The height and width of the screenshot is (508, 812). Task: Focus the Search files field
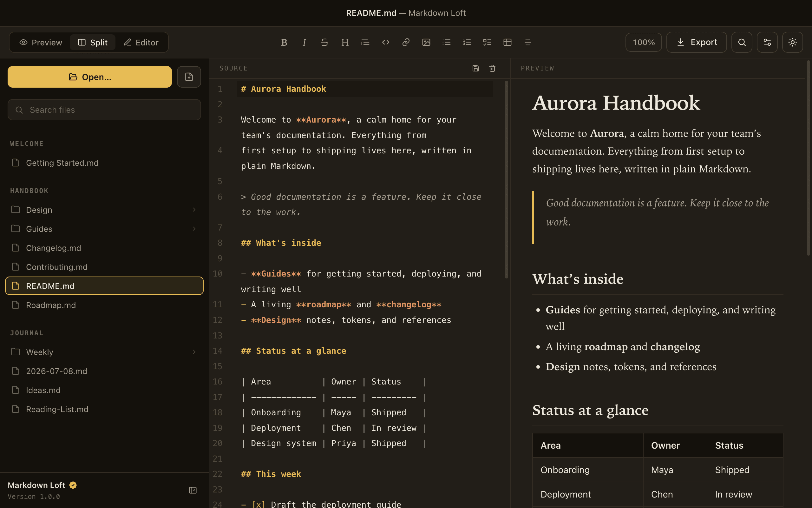104,110
